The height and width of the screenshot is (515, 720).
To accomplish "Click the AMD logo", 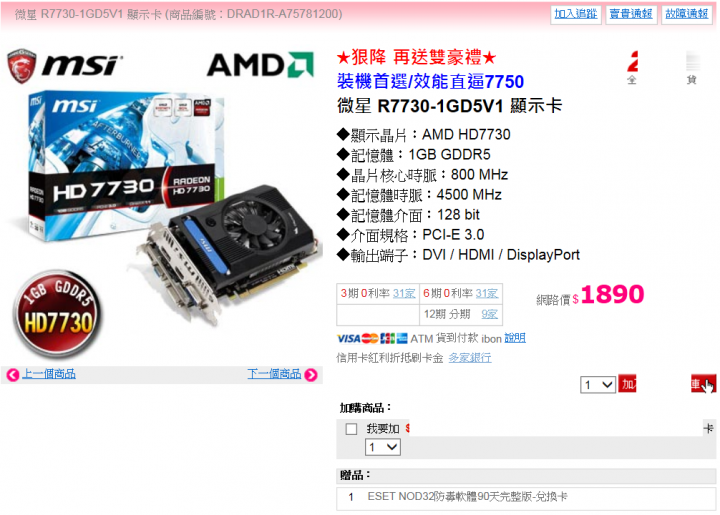I will pyautogui.click(x=260, y=64).
